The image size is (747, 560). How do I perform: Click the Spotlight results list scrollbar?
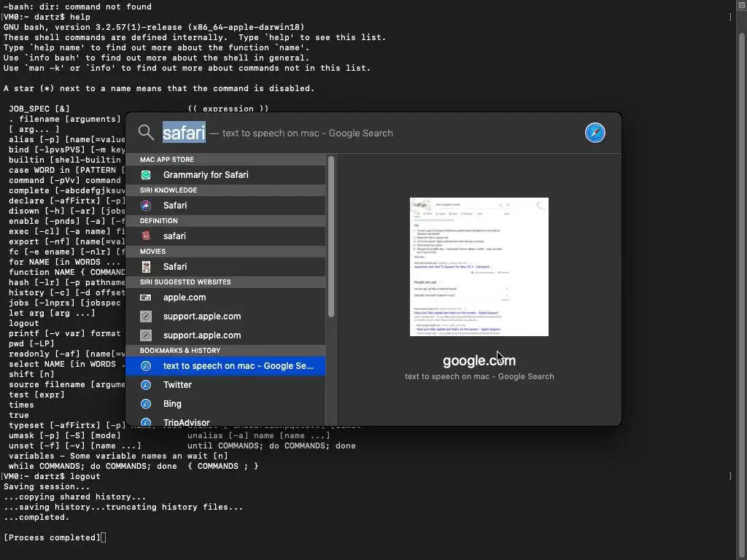331,237
